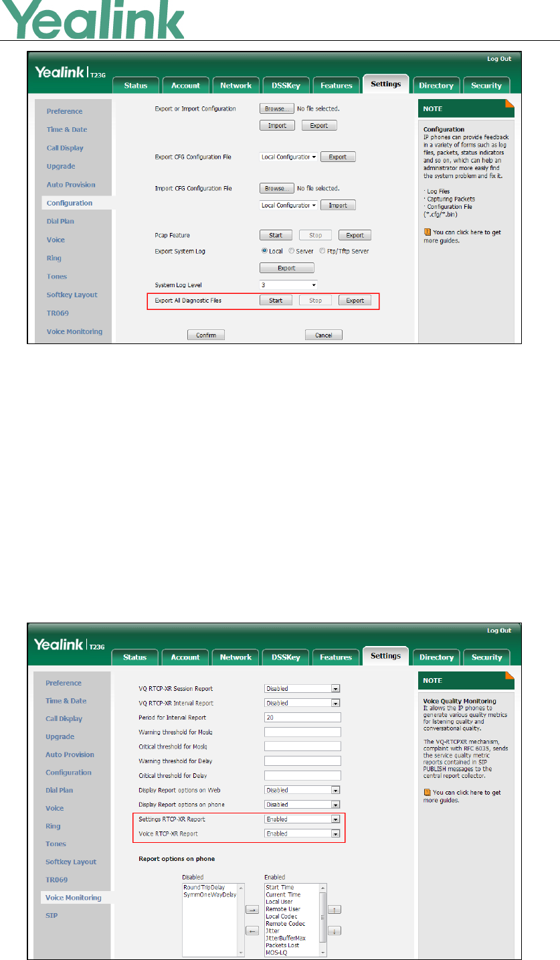The width and height of the screenshot is (560, 960).
Task: Click right-arrow move button in Report options lists
Action: pos(252,910)
